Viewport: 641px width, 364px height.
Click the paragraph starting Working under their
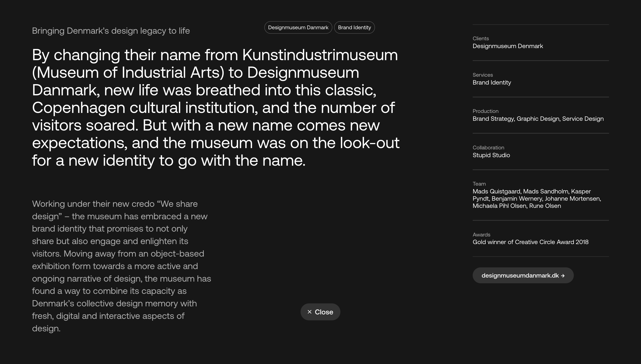click(x=121, y=266)
